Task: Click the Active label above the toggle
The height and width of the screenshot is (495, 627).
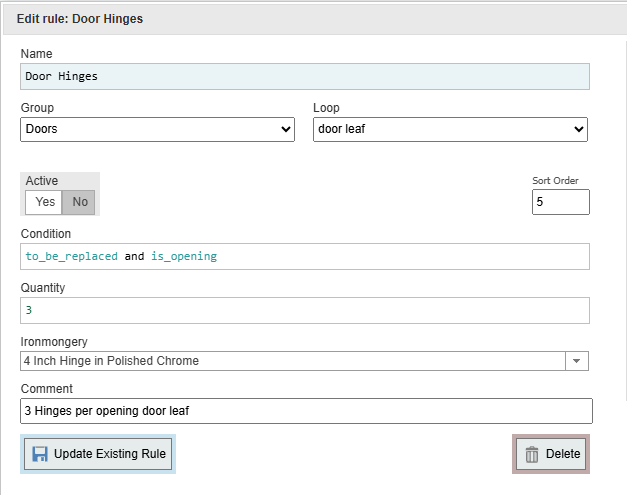Action: pos(42,181)
